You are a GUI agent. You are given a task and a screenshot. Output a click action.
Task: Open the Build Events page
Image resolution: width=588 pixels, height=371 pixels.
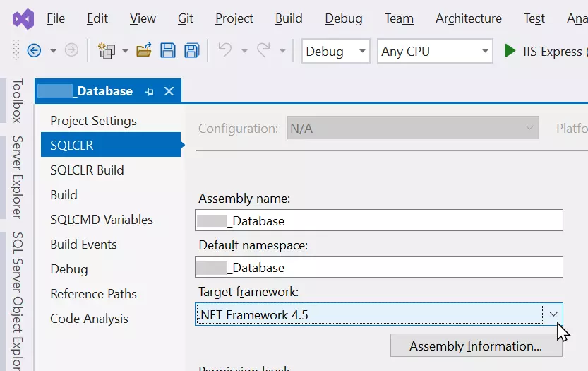[x=83, y=245]
